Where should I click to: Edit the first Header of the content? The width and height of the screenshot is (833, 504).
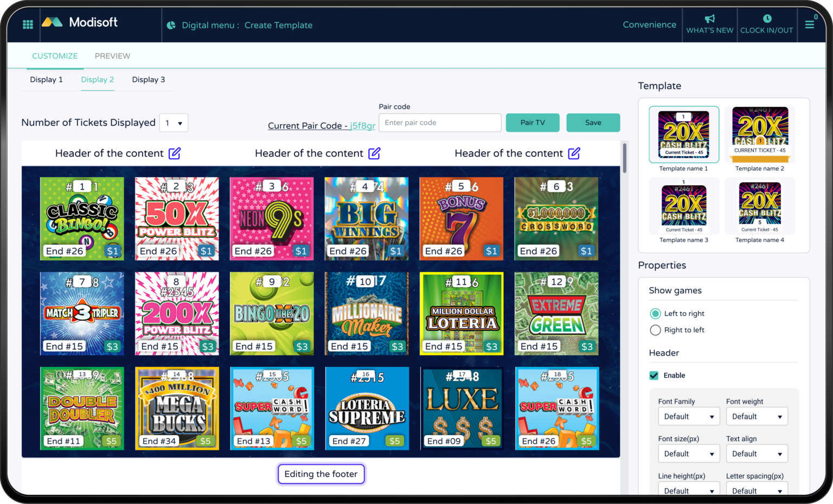point(174,153)
